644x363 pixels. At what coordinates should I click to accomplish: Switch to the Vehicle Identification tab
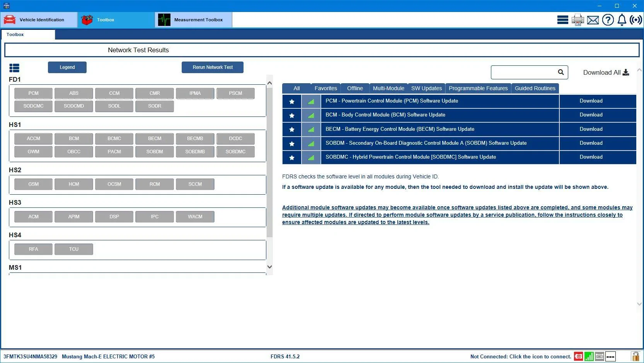[x=39, y=20]
